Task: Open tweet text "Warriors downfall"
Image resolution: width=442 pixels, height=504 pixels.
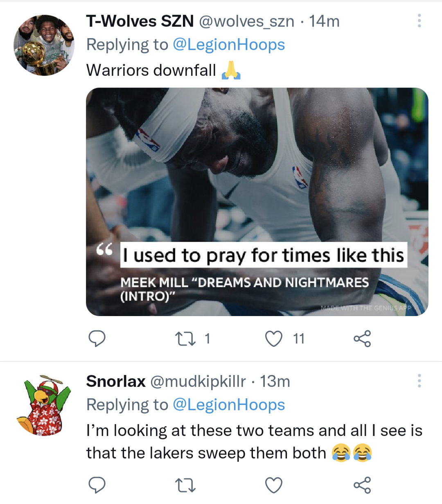Action: click(151, 70)
